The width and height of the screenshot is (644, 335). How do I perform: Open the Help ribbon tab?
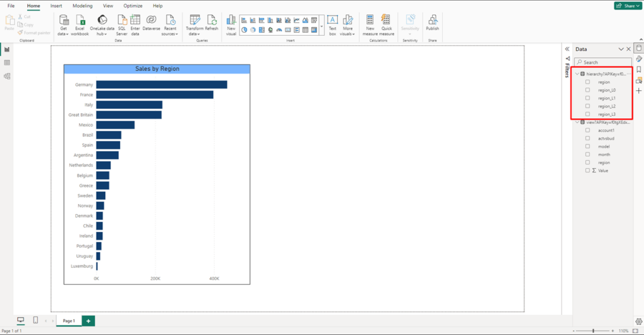[158, 6]
